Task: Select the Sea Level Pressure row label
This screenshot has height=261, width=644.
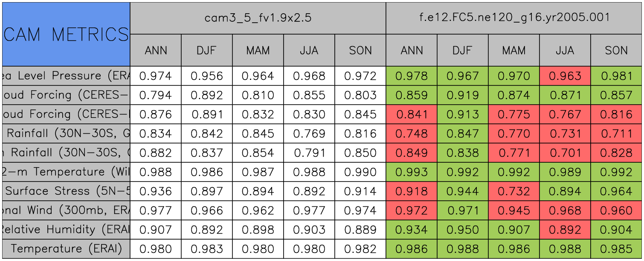Action: pyautogui.click(x=66, y=76)
